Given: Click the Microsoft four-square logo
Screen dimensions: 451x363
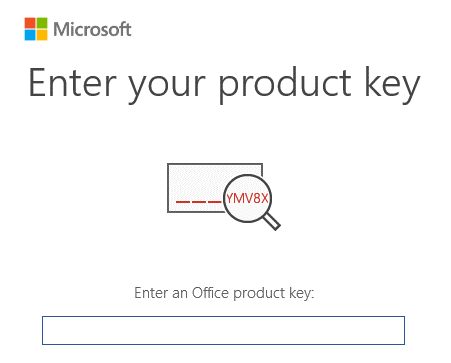Looking at the screenshot, I should coord(36,29).
